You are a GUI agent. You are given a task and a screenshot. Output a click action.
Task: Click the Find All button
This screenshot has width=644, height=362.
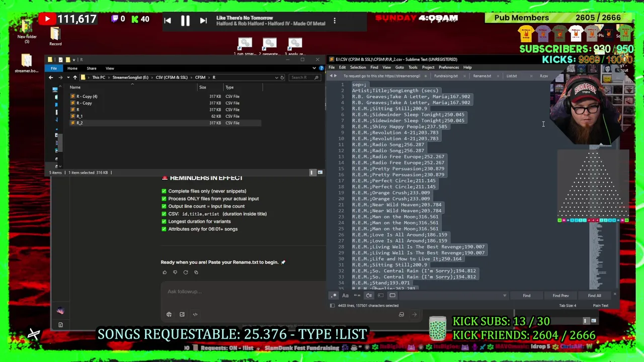pyautogui.click(x=594, y=296)
